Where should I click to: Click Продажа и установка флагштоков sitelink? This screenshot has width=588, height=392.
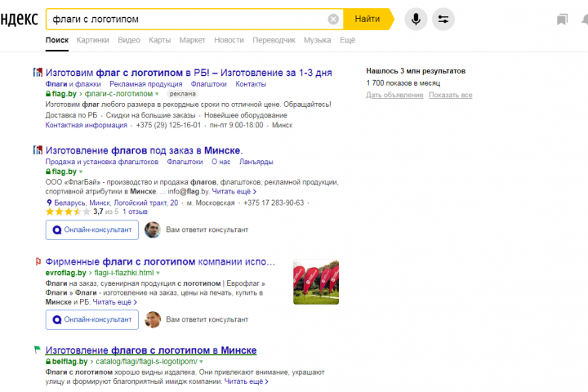102,162
